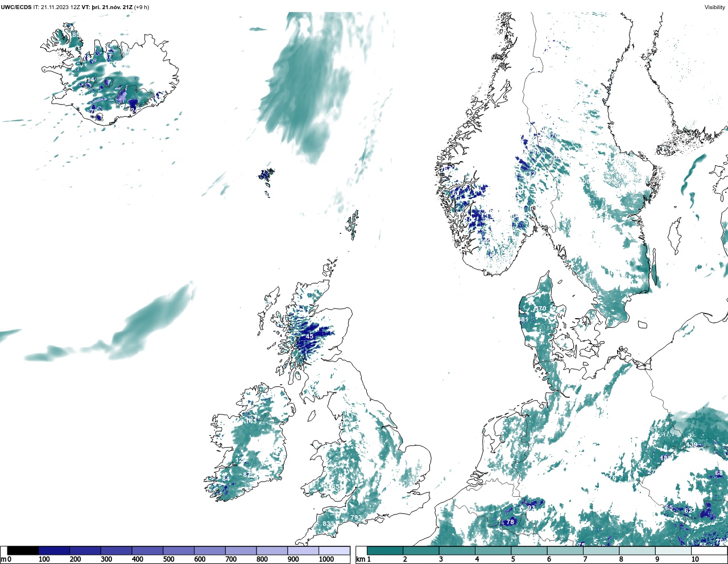Click the 400–500 m purple-blue swatch

[x=147, y=551]
